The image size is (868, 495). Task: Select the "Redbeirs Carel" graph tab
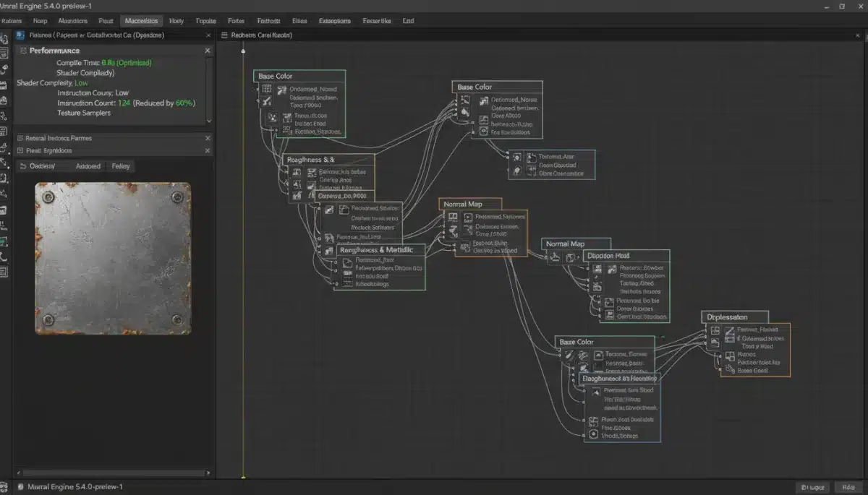(x=261, y=34)
